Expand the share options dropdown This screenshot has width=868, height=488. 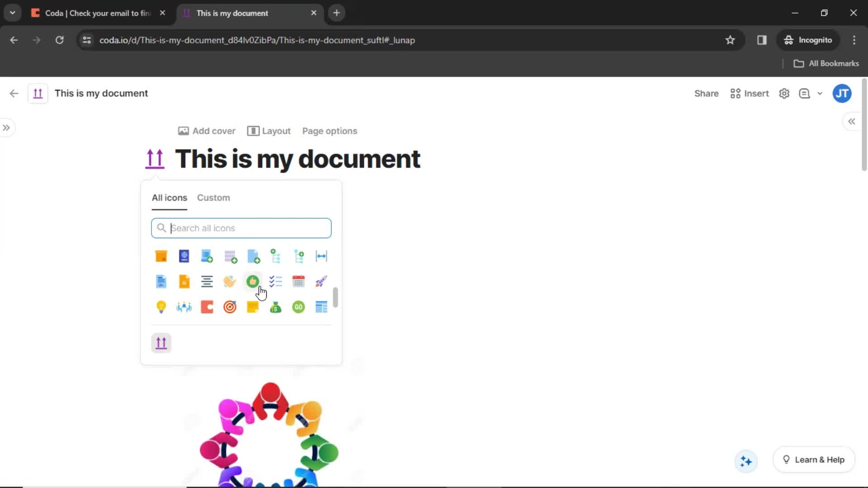[x=821, y=94]
